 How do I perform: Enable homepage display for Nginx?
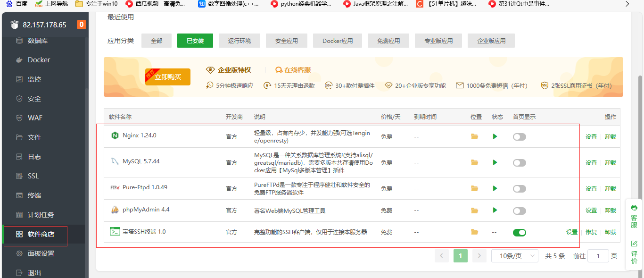(519, 137)
